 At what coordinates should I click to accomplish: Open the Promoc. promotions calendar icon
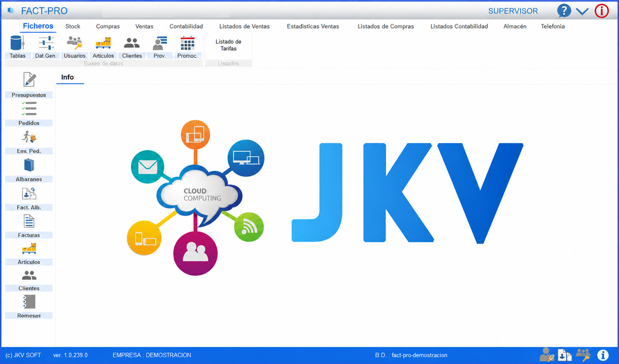[x=187, y=47]
